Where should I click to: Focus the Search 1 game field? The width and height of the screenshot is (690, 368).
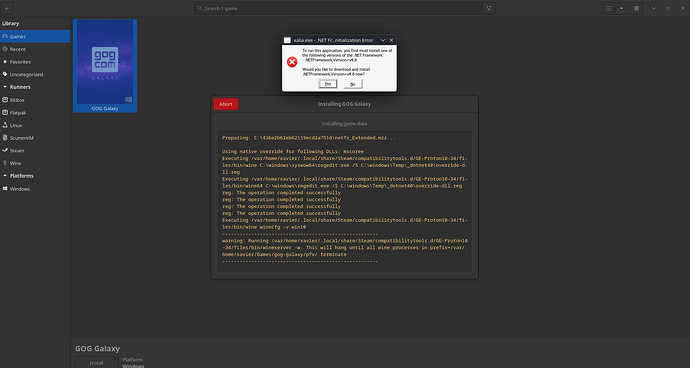[338, 8]
